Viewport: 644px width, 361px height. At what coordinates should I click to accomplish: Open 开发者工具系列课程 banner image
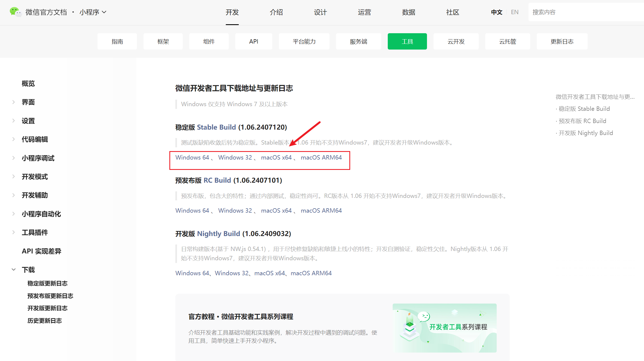[x=444, y=328]
